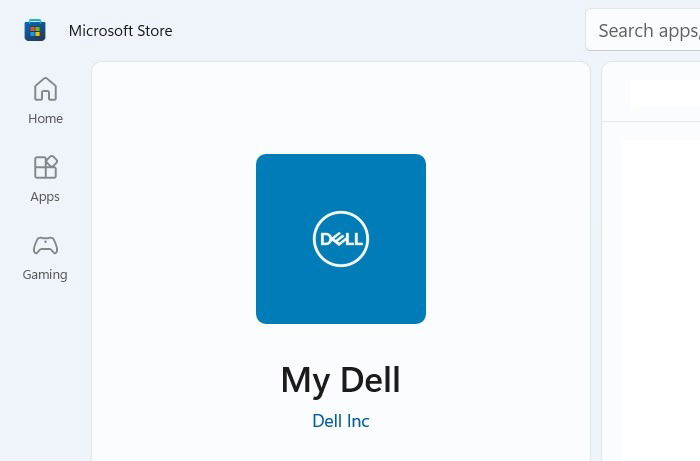Select the Apps grid icon in sidebar
Screen dimensions: 700x461
click(x=45, y=167)
